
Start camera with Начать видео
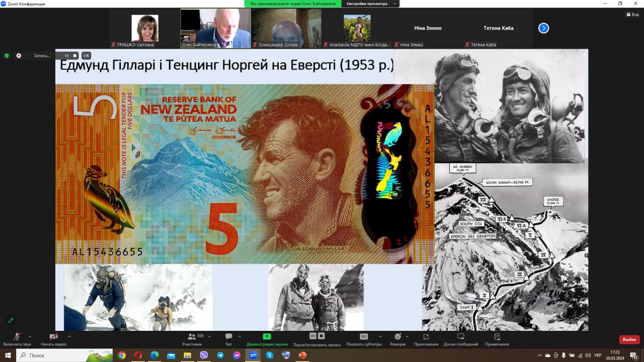(x=53, y=337)
